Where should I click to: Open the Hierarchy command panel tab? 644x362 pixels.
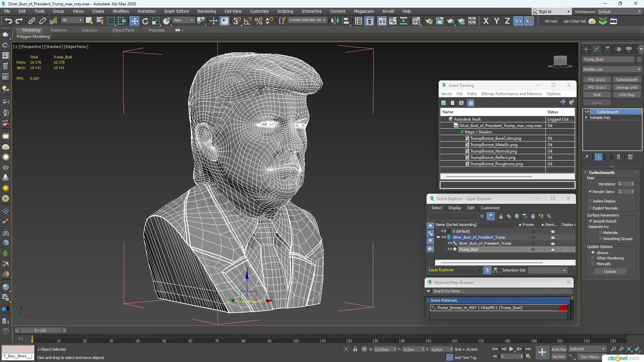pos(607,49)
